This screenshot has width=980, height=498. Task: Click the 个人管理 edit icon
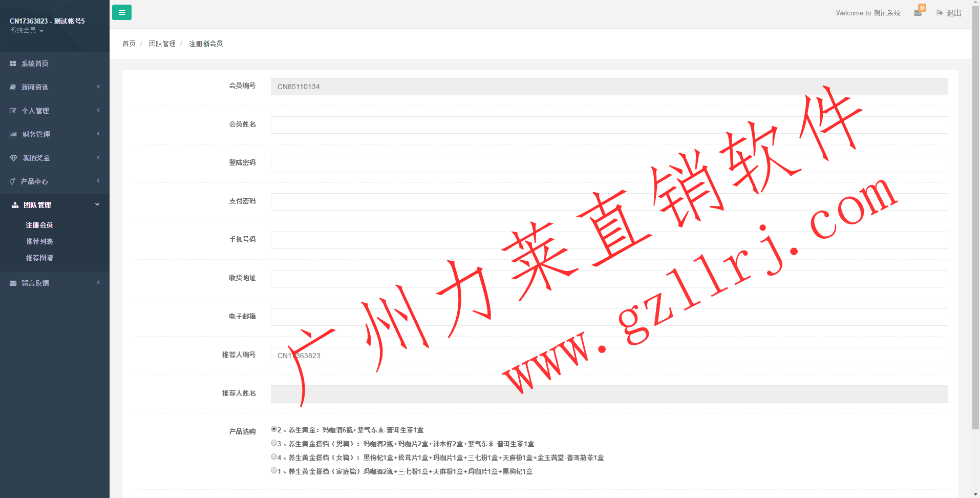(x=13, y=111)
